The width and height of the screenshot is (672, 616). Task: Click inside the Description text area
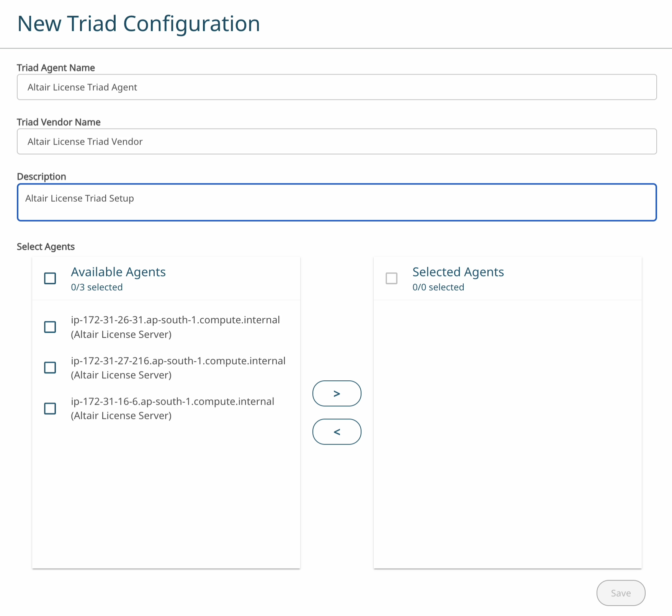click(336, 202)
